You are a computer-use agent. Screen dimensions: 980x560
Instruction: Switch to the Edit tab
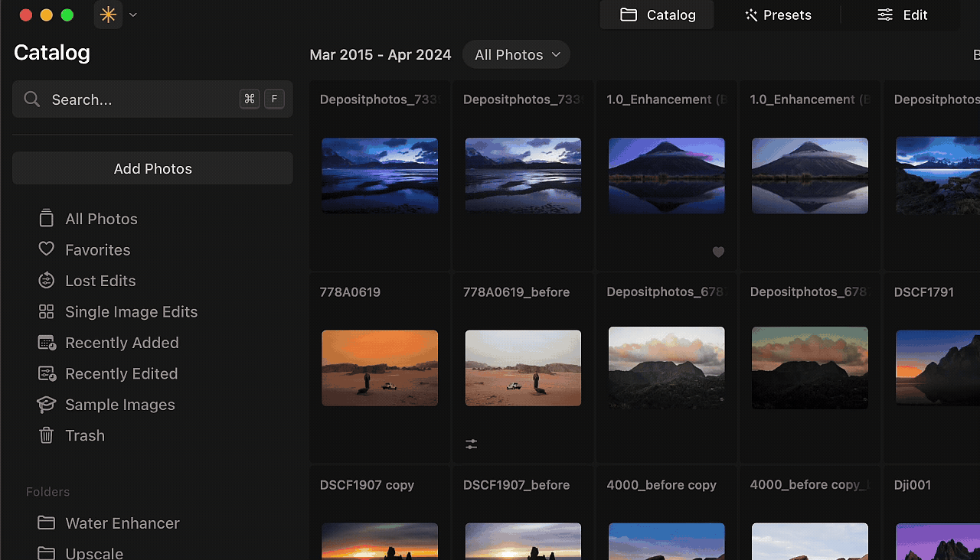tap(903, 15)
